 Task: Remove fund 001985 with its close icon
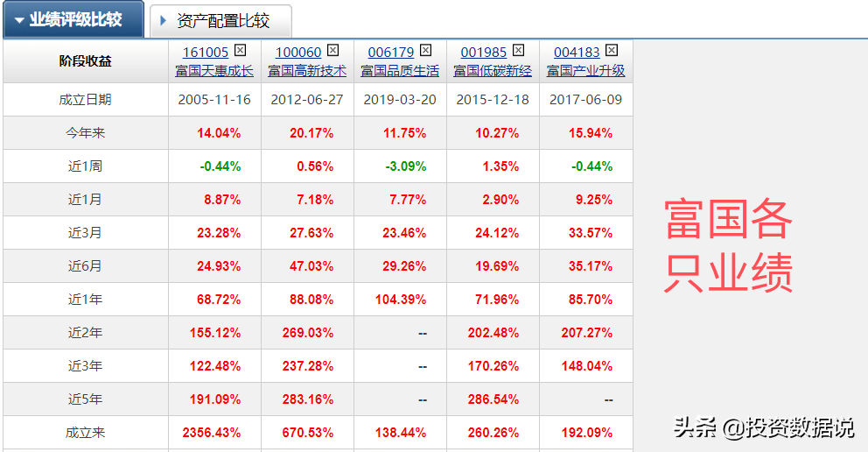tap(518, 51)
